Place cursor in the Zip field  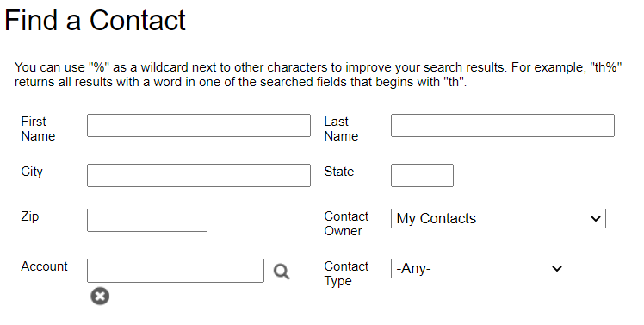tap(147, 220)
